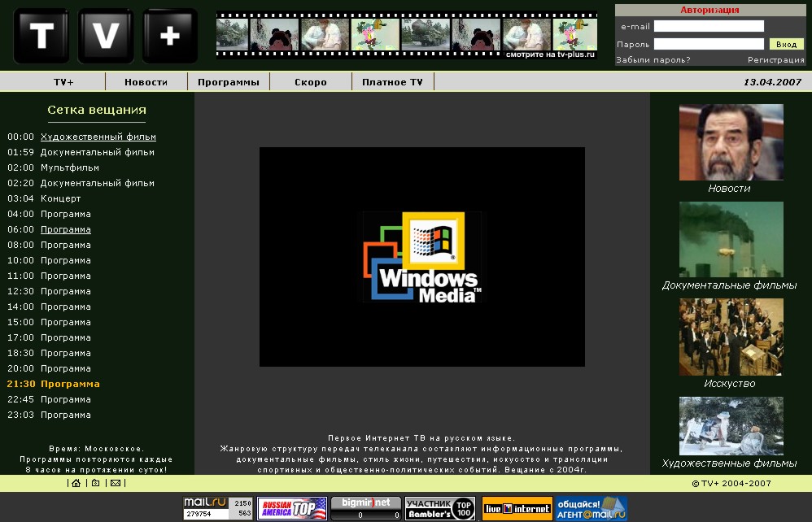This screenshot has width=812, height=522.
Task: Open the Скоро menu item
Action: point(311,82)
